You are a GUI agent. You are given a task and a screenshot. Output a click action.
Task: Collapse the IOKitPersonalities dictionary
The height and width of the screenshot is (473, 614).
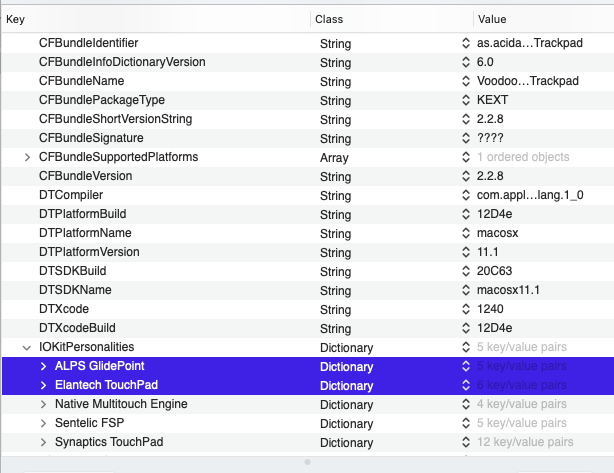point(27,347)
